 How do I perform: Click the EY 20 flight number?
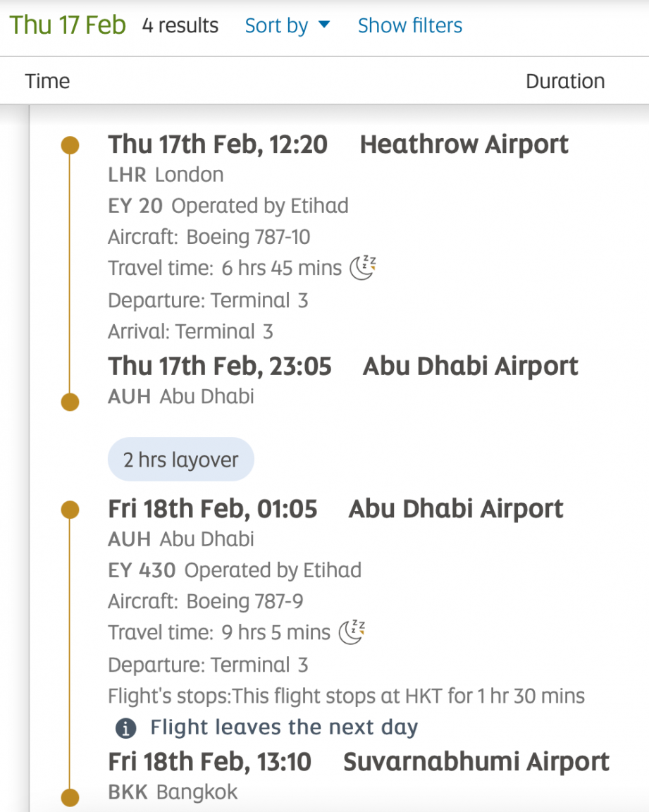135,206
